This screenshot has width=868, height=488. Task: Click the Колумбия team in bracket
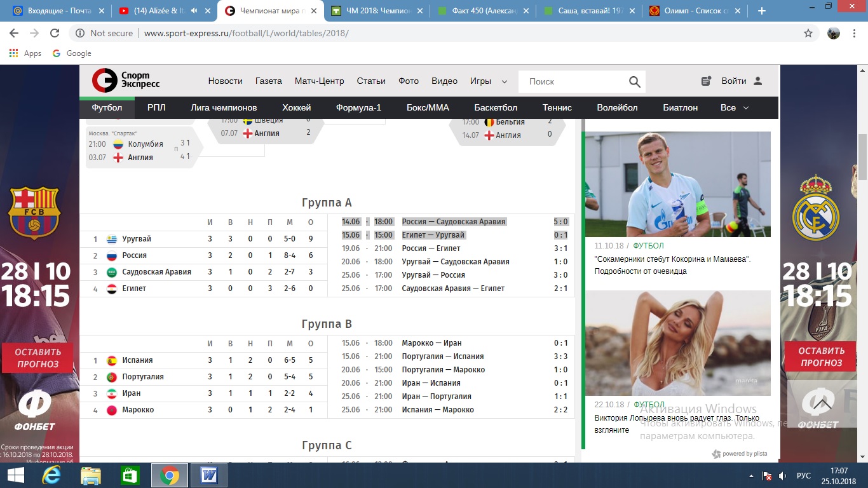(146, 144)
